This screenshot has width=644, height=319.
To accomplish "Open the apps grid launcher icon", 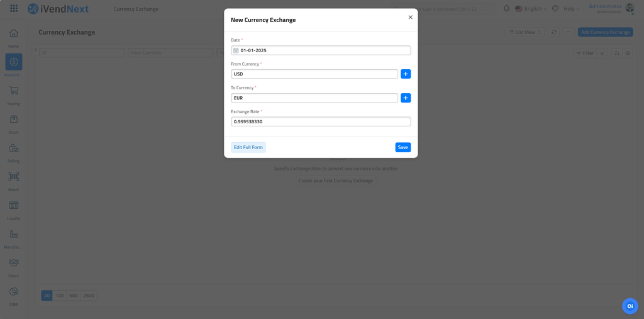I will 14,8.
